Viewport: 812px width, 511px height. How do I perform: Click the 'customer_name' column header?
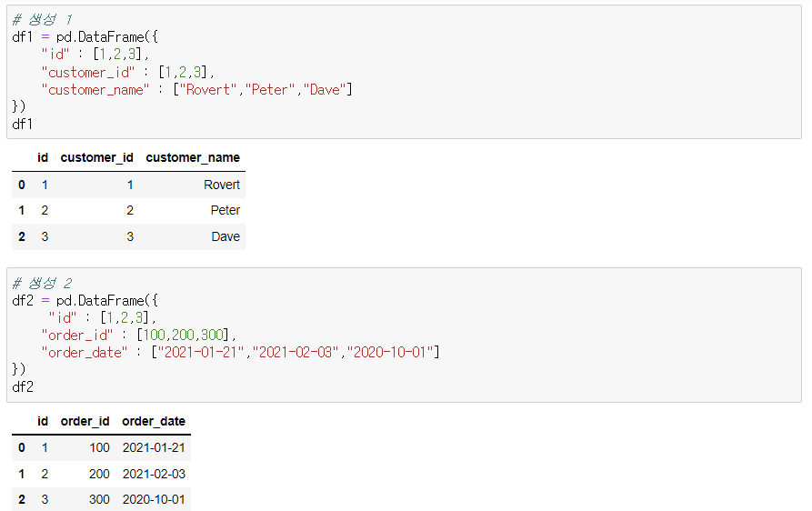[x=193, y=157]
